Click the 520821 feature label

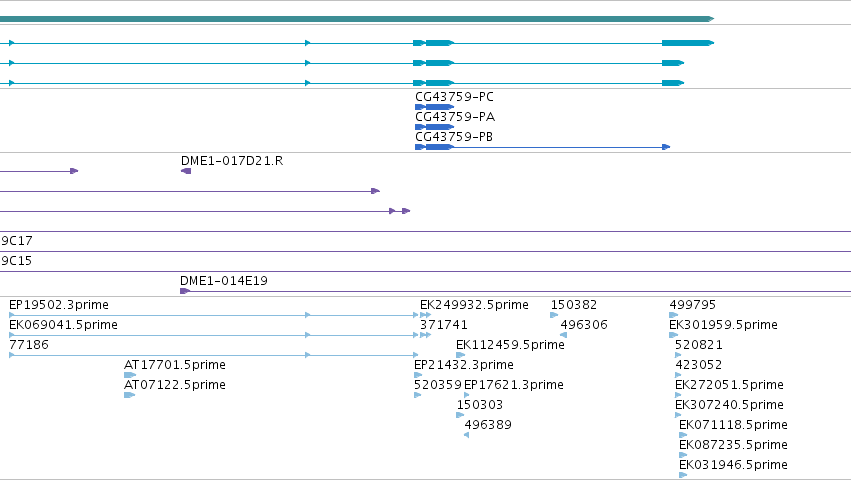698,345
